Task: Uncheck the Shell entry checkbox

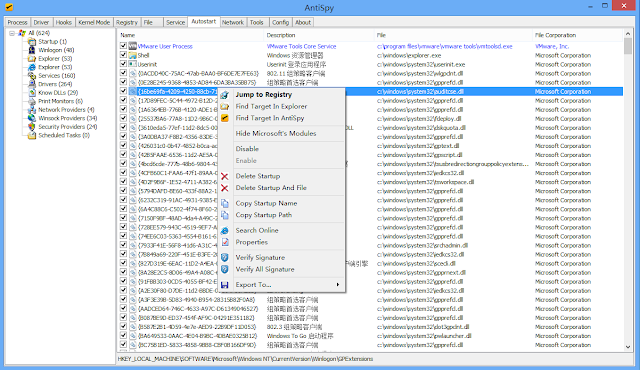Action: click(123, 55)
